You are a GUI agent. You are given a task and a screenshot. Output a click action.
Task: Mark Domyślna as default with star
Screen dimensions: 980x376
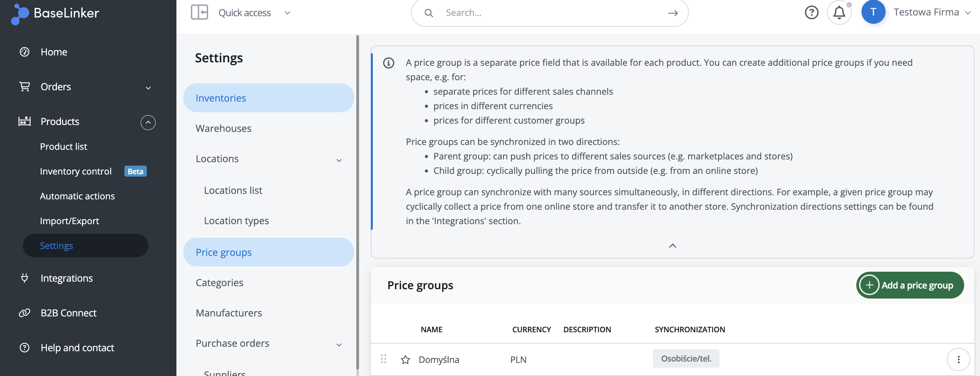[405, 360]
